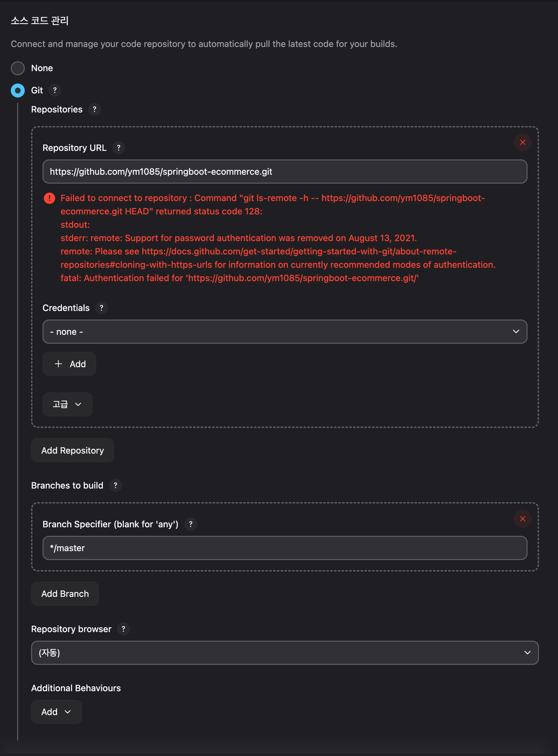
Task: Focus the Branch Specifier */master field
Action: click(x=285, y=548)
